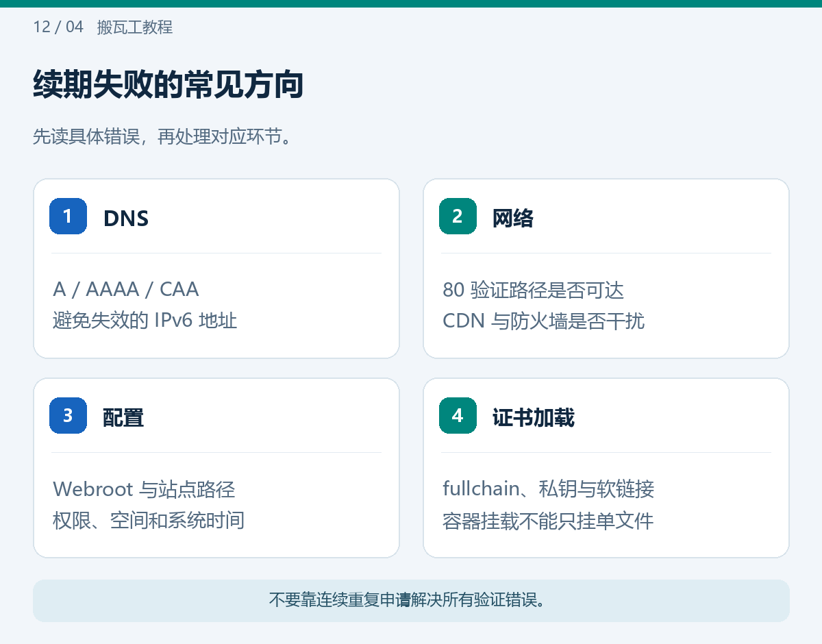
Task: Click the slide title 续期失败的常见方向
Action: click(x=169, y=86)
